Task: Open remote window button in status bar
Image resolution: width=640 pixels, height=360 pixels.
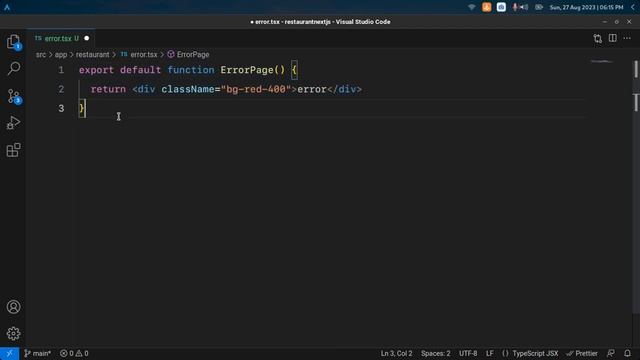Action: [9, 353]
